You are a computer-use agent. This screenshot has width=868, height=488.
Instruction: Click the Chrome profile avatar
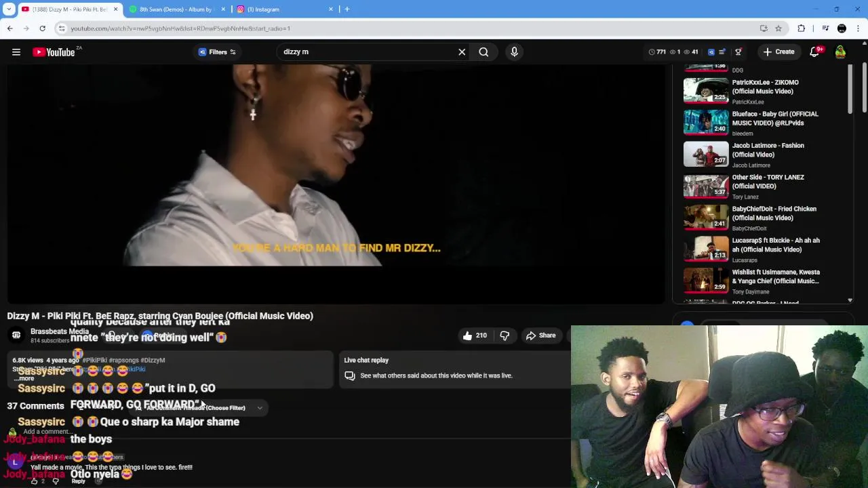842,28
